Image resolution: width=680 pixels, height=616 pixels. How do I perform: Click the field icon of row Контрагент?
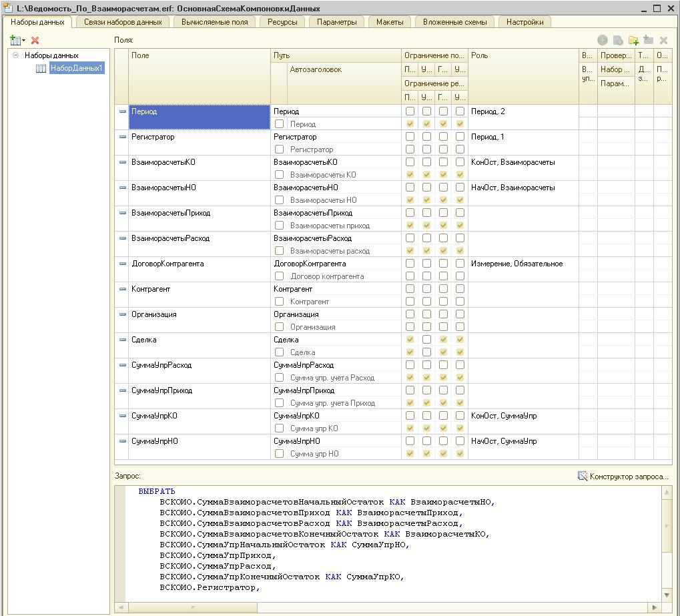click(x=123, y=289)
